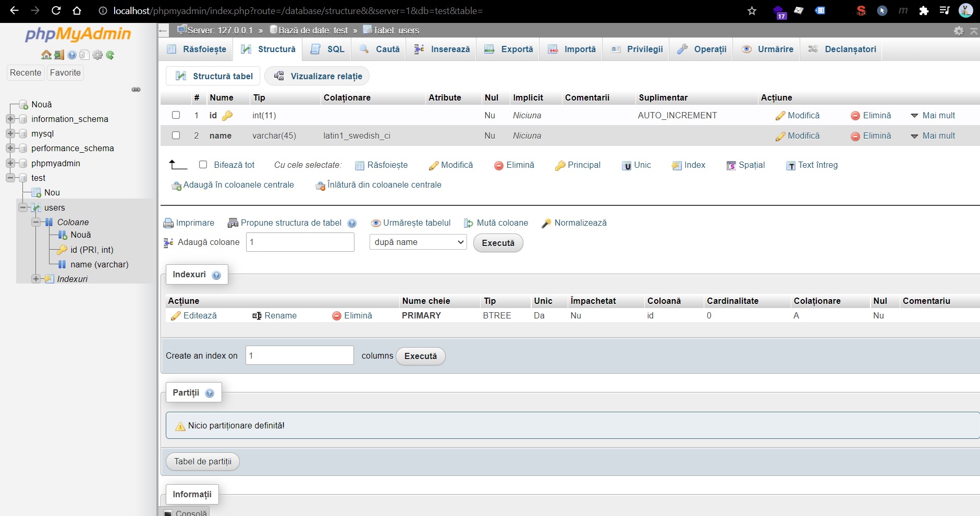Image resolution: width=980 pixels, height=516 pixels.
Task: Reload the browser page
Action: 56,10
